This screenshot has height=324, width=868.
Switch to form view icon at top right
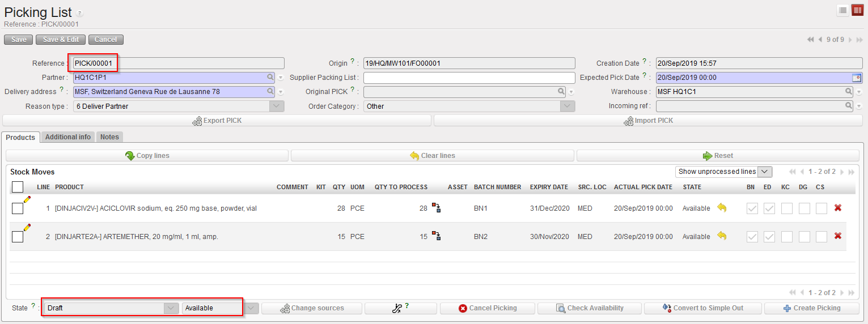(857, 10)
